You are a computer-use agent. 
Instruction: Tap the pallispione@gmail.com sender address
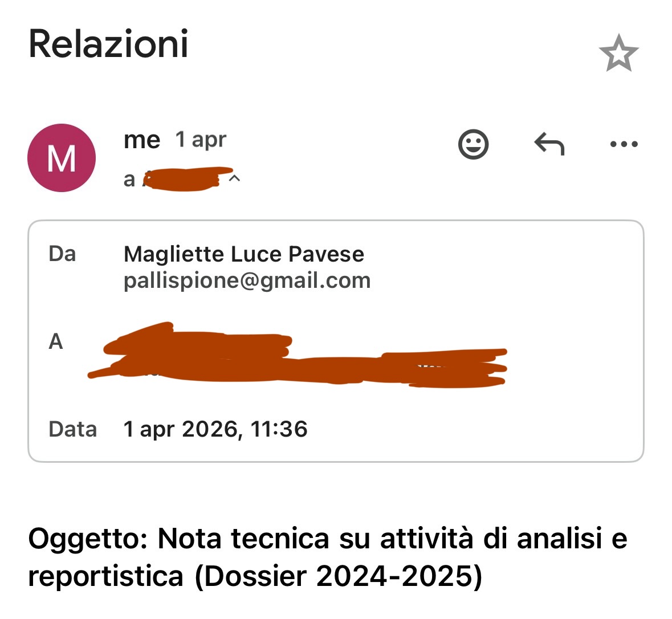(247, 280)
